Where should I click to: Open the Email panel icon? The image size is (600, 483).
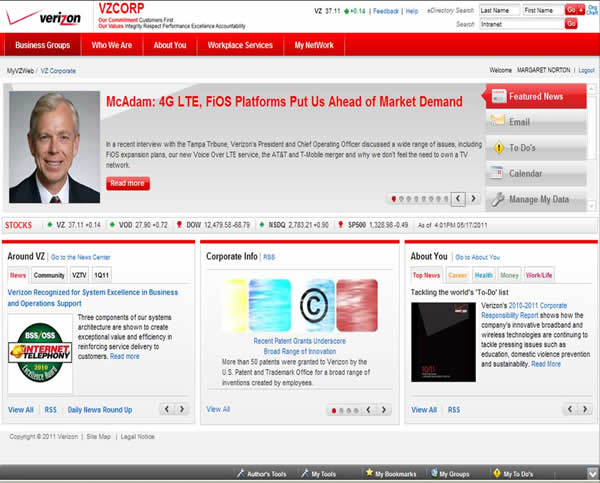(x=497, y=122)
